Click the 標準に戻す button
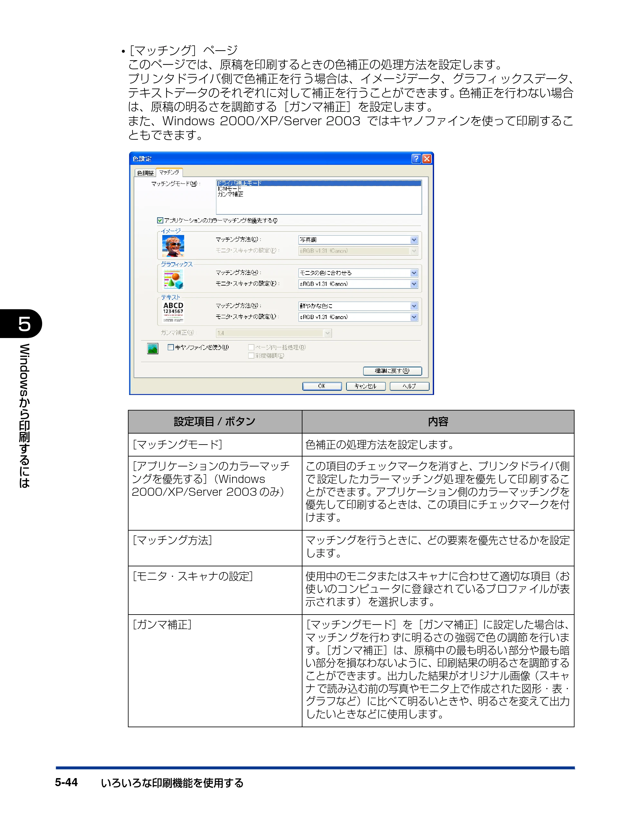The height and width of the screenshot is (828, 644). click(x=392, y=371)
